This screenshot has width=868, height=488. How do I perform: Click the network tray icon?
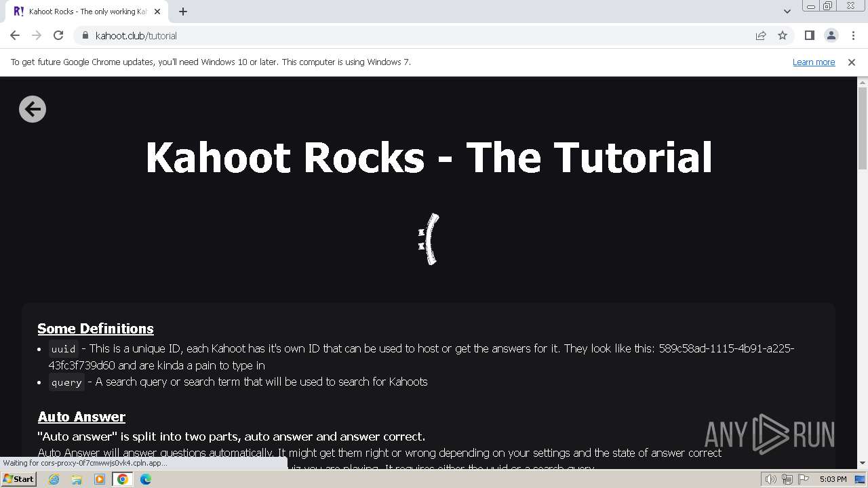pos(787,479)
